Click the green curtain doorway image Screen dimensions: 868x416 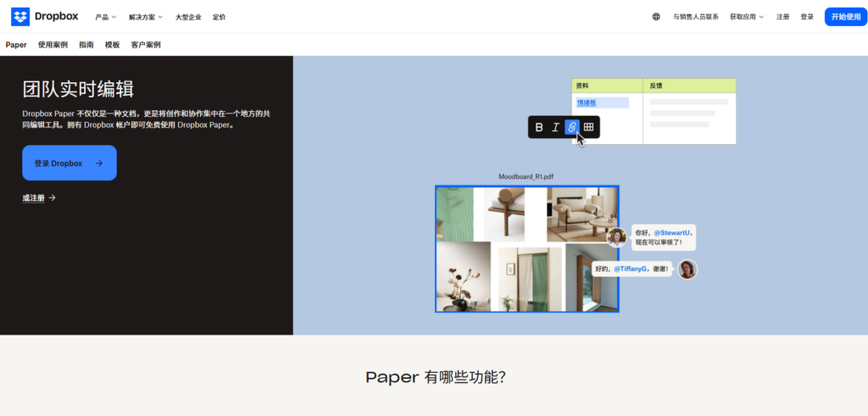531,278
